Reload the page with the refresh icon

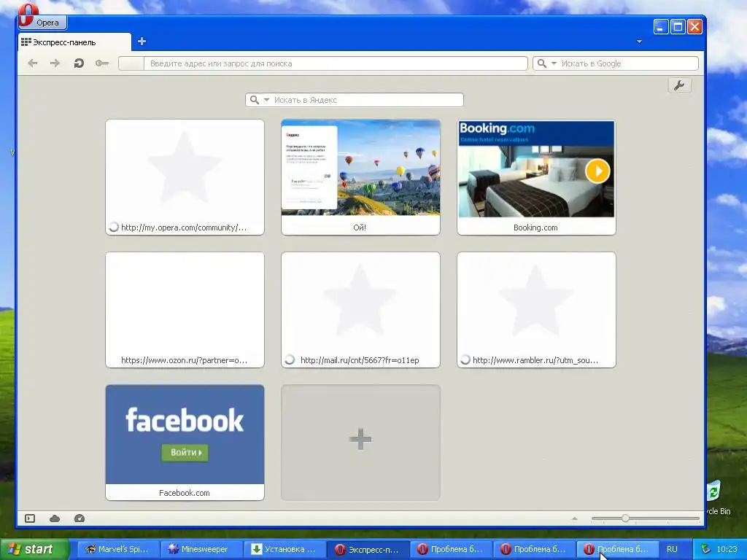coord(79,63)
